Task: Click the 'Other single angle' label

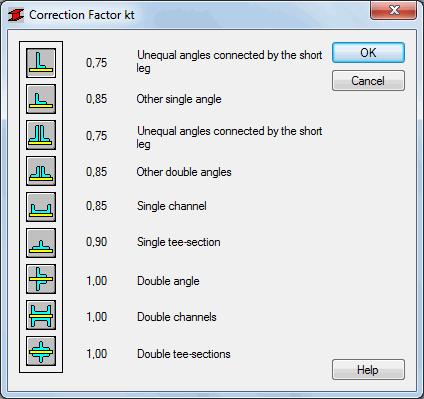Action: click(179, 99)
